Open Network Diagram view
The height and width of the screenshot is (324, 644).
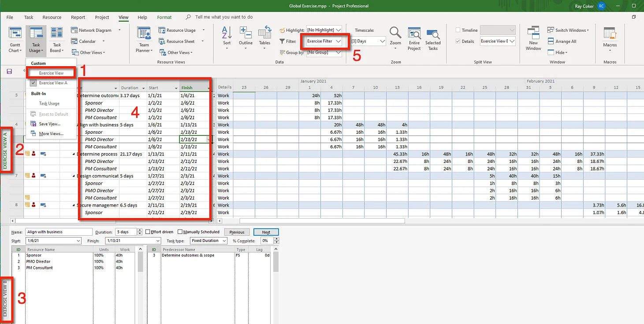click(91, 30)
